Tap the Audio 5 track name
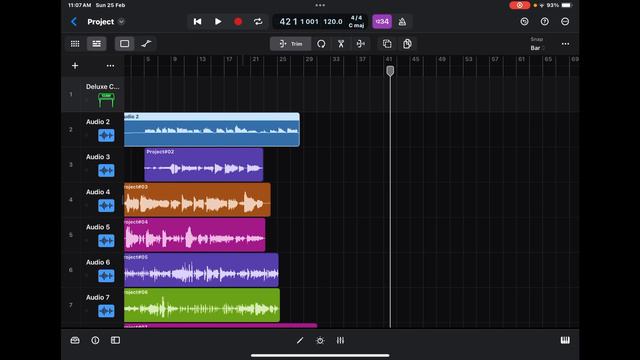This screenshot has width=640, height=360. tap(98, 227)
